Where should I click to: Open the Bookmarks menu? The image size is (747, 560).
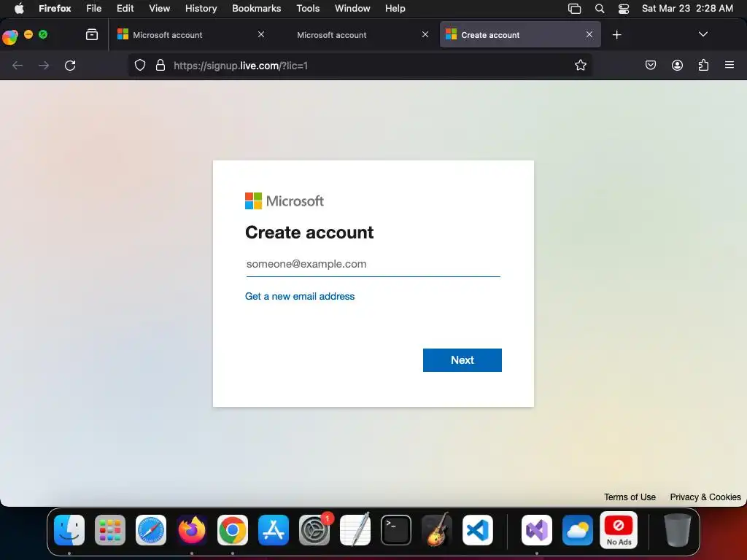point(256,8)
